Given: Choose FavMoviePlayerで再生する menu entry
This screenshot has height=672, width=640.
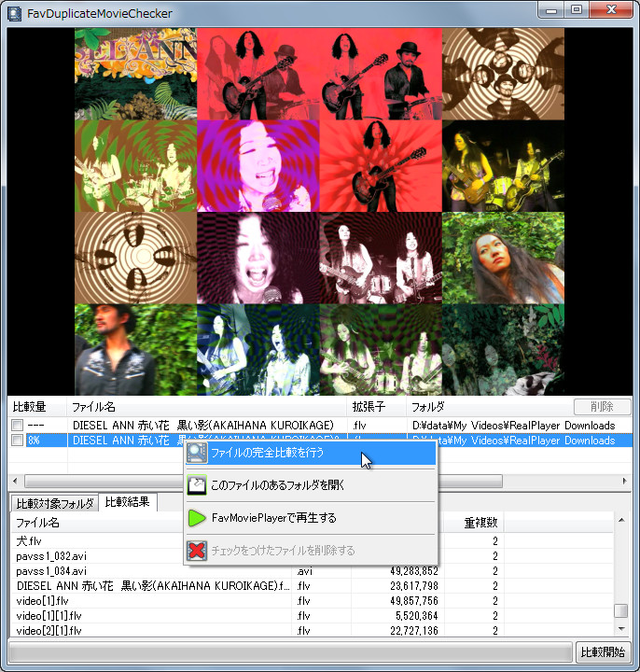Looking at the screenshot, I should click(x=311, y=518).
